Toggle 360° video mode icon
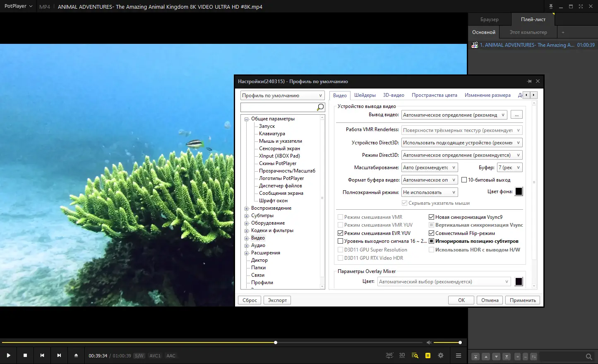Viewport: 598px width, 364px height. [389, 355]
